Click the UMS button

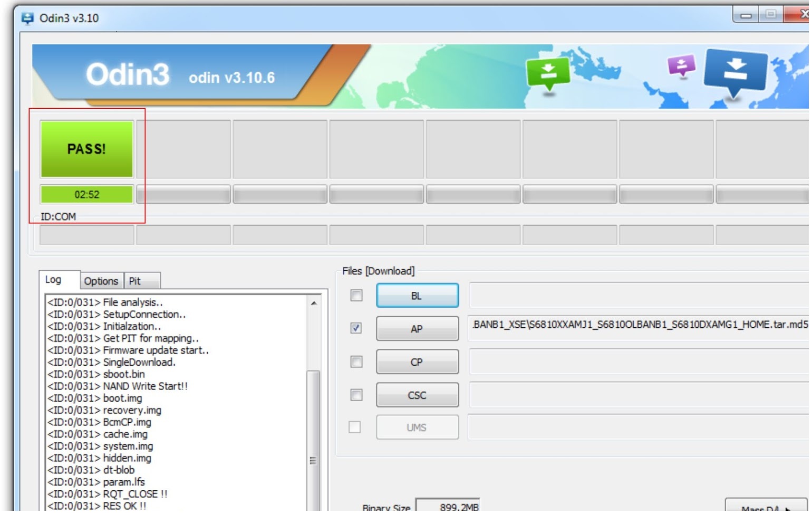(417, 427)
